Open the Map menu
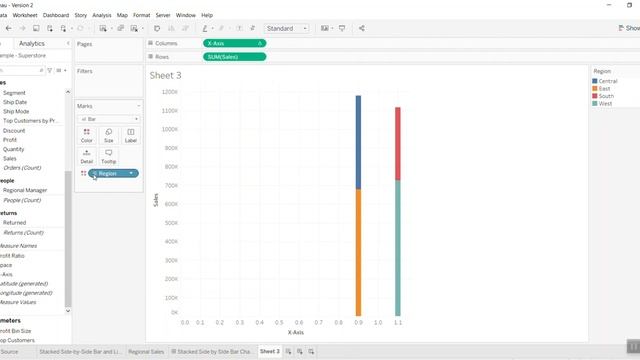Screen dimensions: 640x360 pyautogui.click(x=122, y=15)
